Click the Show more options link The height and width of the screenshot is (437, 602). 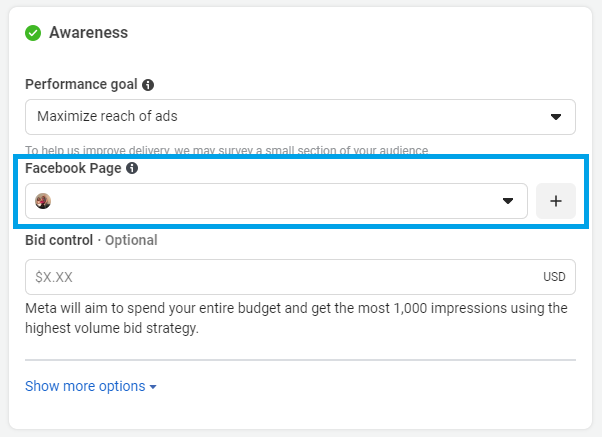pyautogui.click(x=85, y=386)
